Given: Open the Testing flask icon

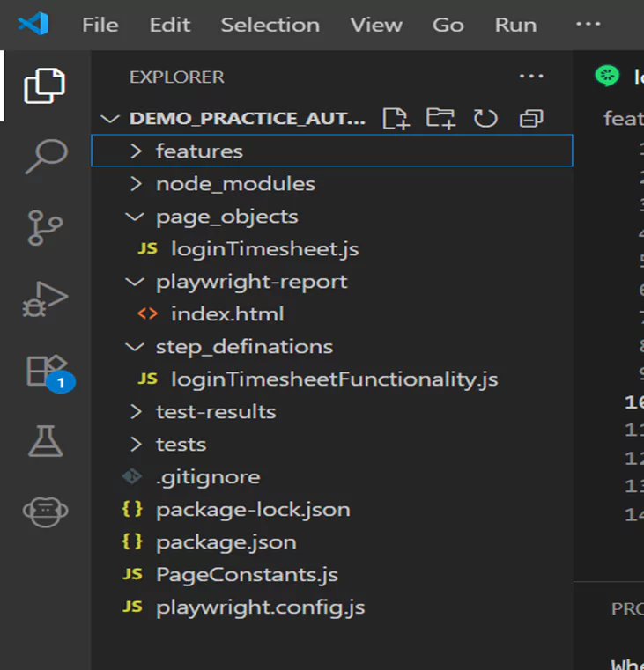Looking at the screenshot, I should point(44,440).
